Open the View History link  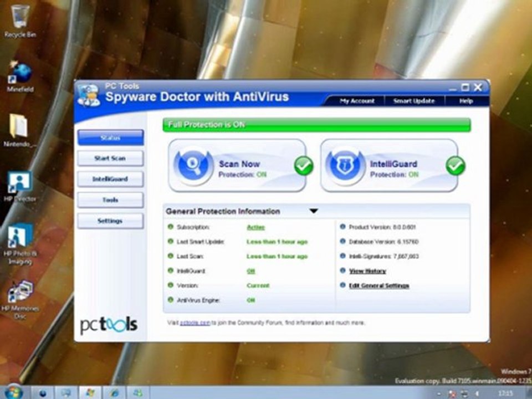point(368,271)
